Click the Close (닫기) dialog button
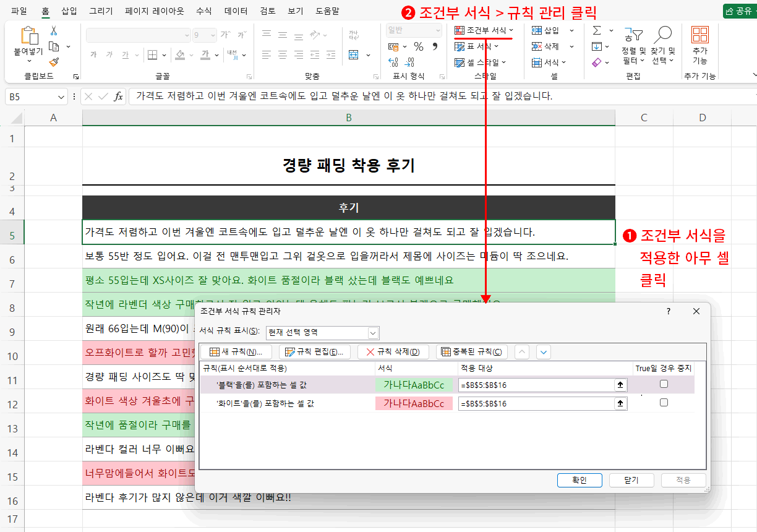Image resolution: width=757 pixels, height=532 pixels. click(631, 480)
